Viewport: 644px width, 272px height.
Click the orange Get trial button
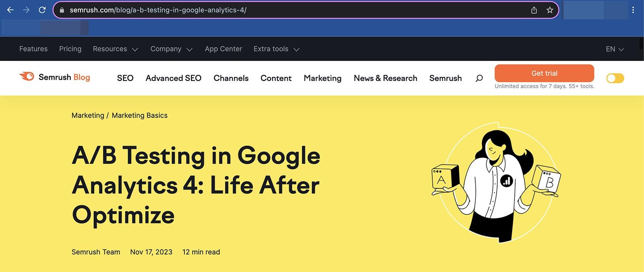pos(544,73)
